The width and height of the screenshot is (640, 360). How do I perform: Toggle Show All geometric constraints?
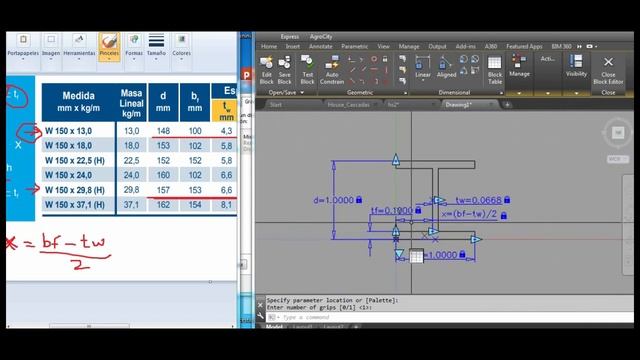402,70
